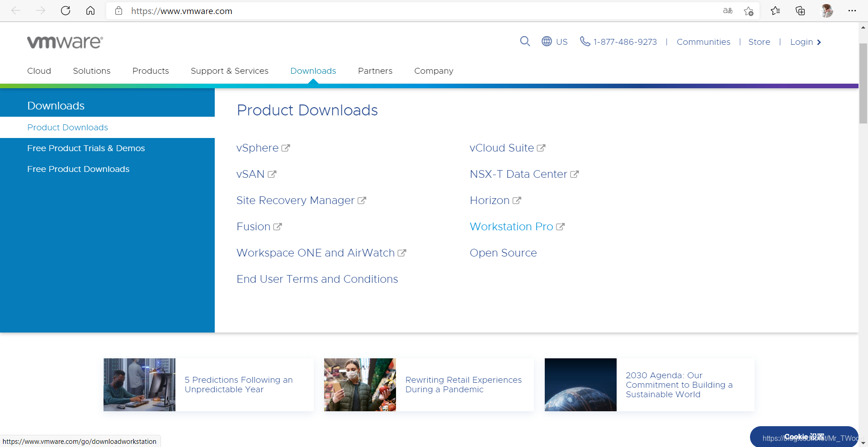The width and height of the screenshot is (868, 447).
Task: Click the Login link
Action: coord(802,42)
